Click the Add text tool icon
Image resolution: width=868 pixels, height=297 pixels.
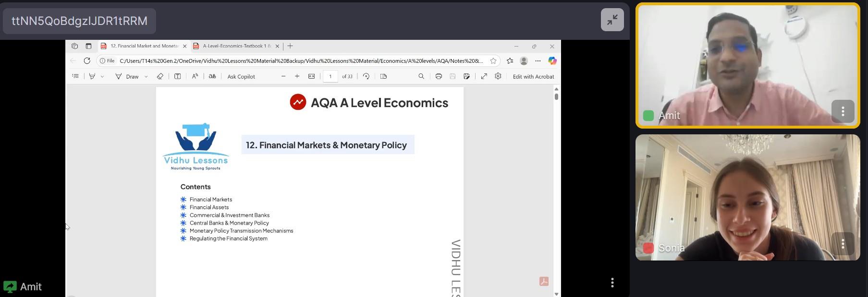[x=177, y=76]
